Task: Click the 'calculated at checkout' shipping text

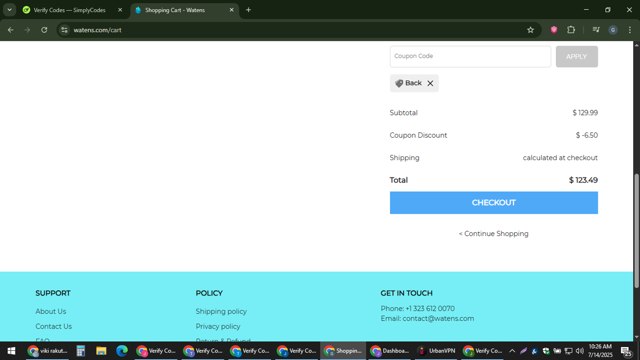Action: 560,158
